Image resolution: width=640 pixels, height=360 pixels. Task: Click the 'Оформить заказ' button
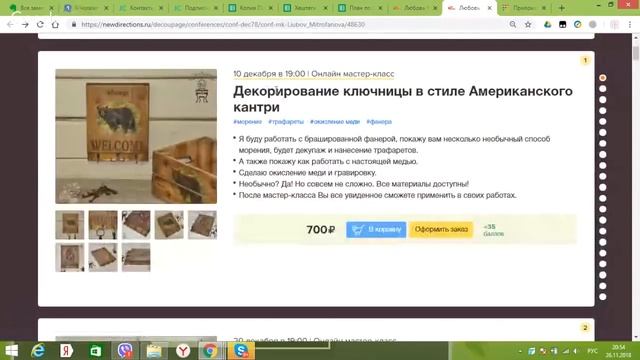(441, 229)
